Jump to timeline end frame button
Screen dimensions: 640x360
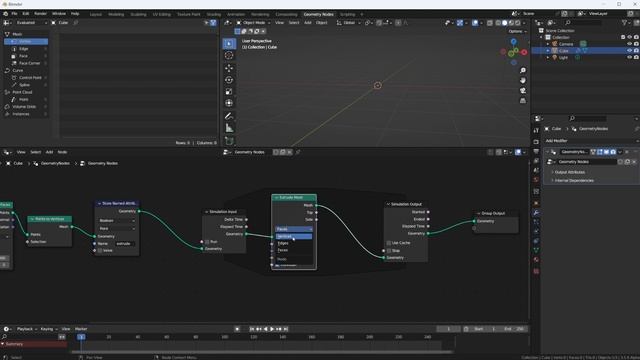pos(286,329)
